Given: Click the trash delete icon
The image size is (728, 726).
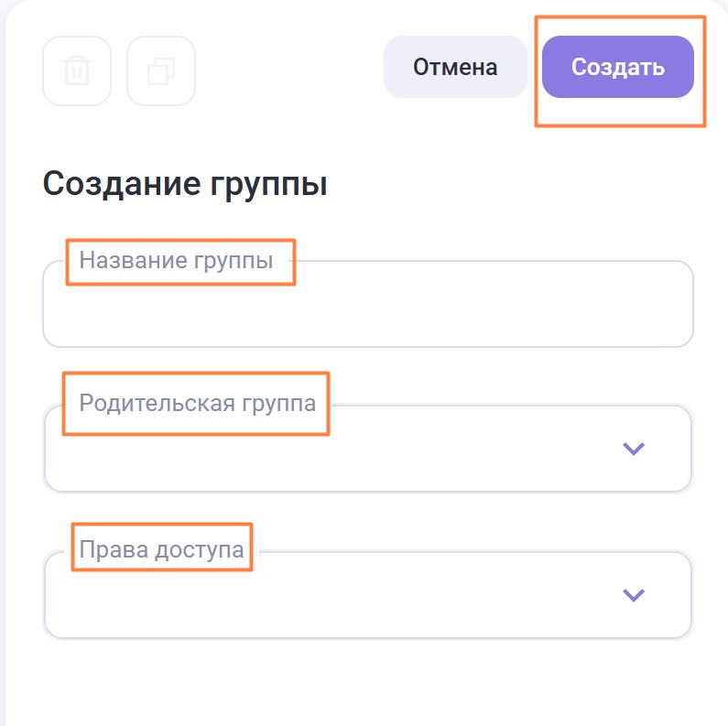Looking at the screenshot, I should [77, 70].
